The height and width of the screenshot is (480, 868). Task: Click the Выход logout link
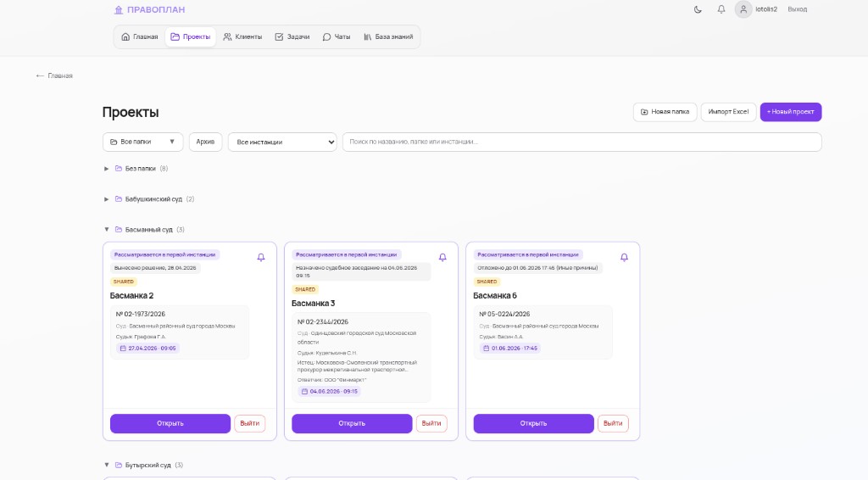[797, 9]
